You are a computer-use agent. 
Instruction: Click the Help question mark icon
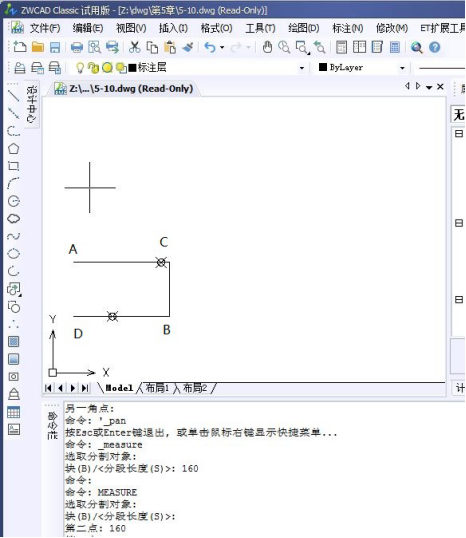coord(434,47)
